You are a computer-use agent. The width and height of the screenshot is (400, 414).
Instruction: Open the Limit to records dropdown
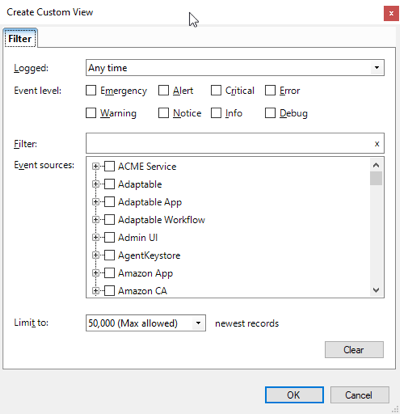pos(146,323)
